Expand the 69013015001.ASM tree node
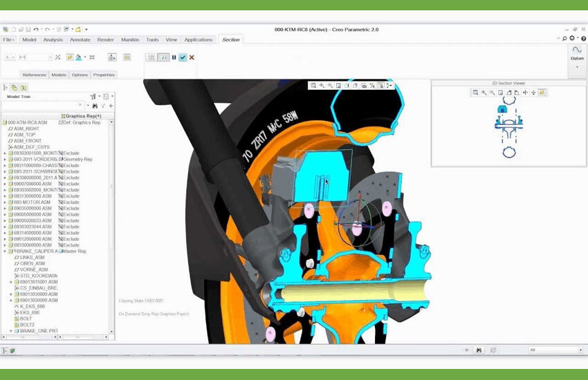588x380 pixels. [x=11, y=282]
